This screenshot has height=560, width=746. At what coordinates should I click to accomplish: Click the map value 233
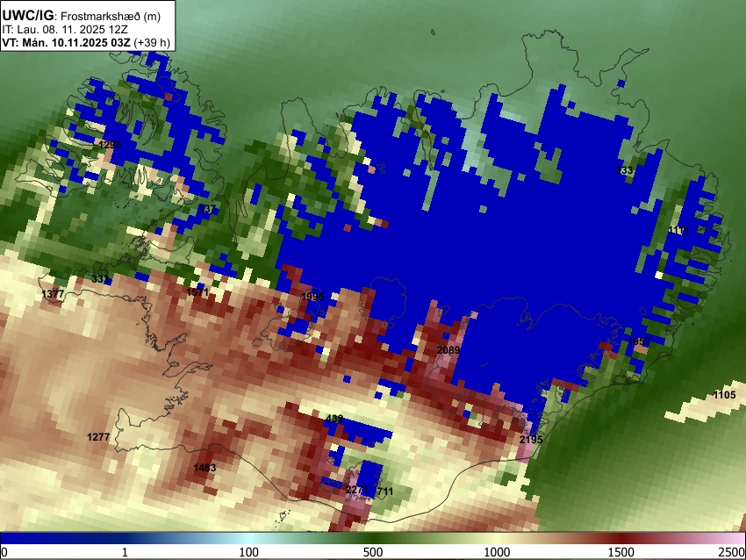click(624, 170)
